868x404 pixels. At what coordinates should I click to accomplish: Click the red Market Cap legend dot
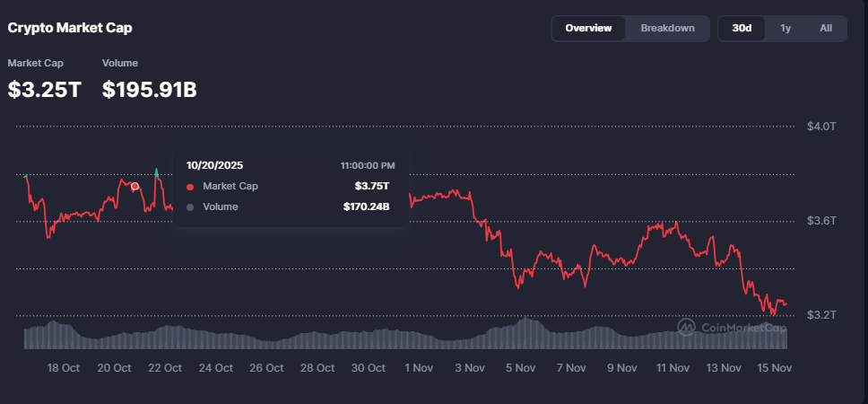click(190, 187)
